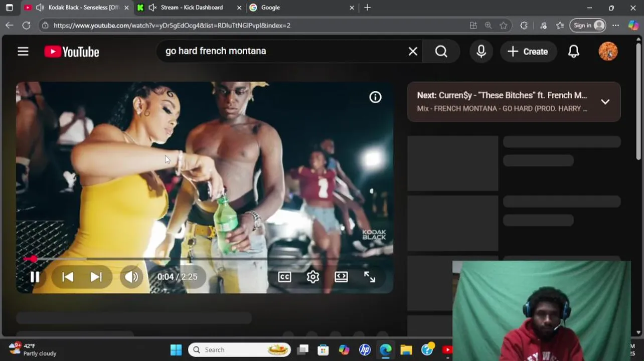This screenshot has height=361, width=644.
Task: Open File Explorer from taskbar
Action: point(406,349)
